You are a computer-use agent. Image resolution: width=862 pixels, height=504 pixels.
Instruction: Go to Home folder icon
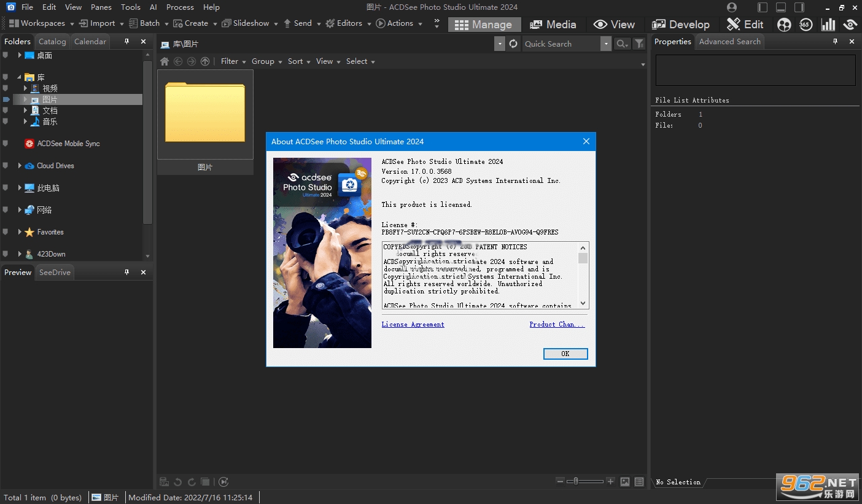coord(165,61)
